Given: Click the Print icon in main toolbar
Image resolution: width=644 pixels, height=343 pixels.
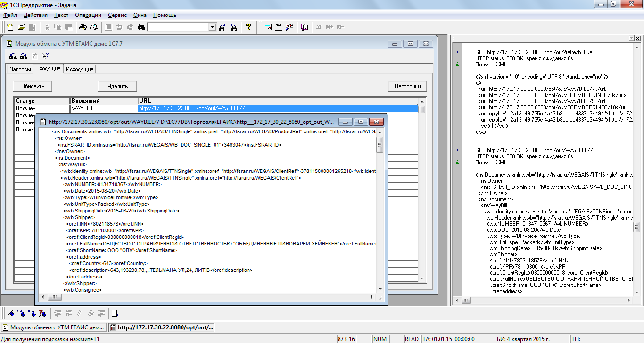Looking at the screenshot, I should click(83, 27).
